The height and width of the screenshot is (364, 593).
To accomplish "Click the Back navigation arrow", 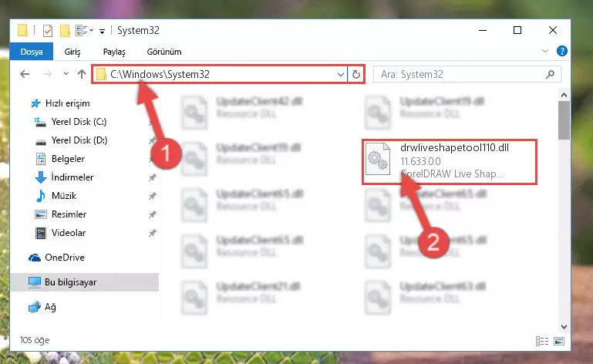I will click(25, 74).
